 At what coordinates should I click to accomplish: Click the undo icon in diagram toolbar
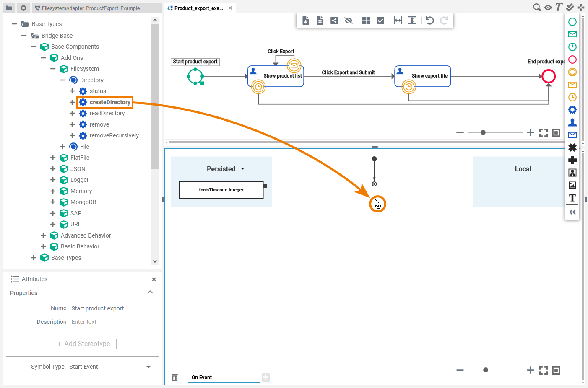[429, 21]
